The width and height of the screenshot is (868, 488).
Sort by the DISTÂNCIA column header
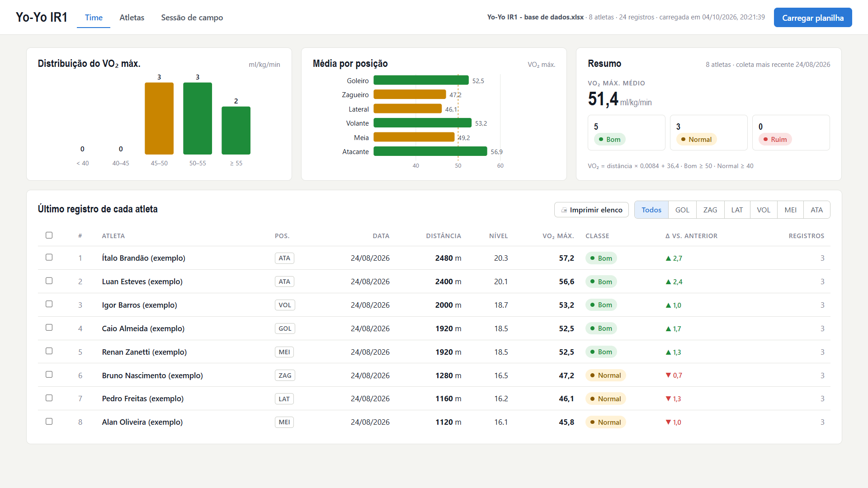(443, 236)
